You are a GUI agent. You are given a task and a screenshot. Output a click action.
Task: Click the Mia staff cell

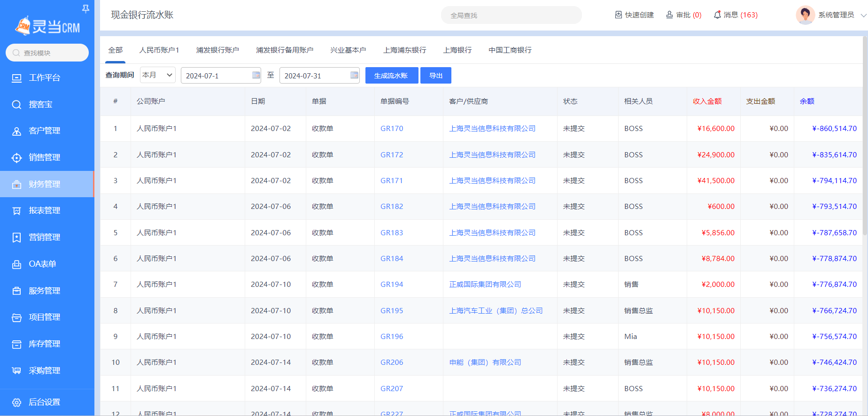[630, 337]
